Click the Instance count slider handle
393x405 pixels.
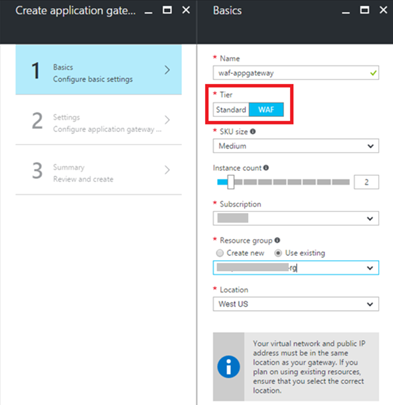[x=231, y=182]
